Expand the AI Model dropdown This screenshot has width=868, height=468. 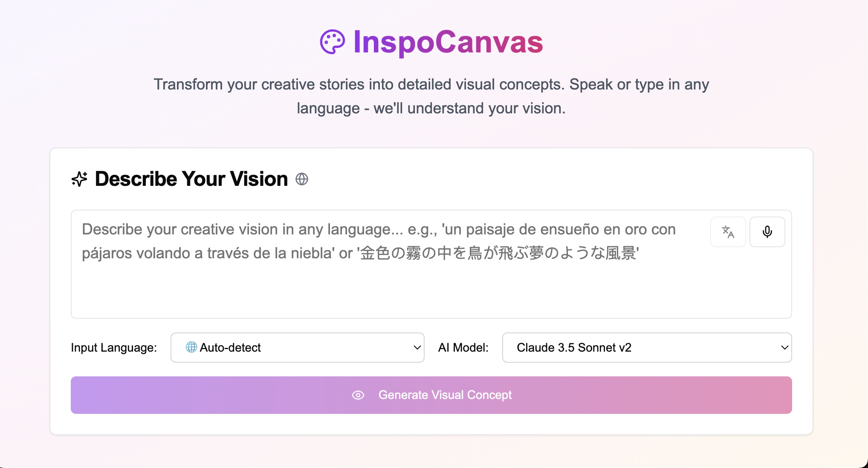647,347
